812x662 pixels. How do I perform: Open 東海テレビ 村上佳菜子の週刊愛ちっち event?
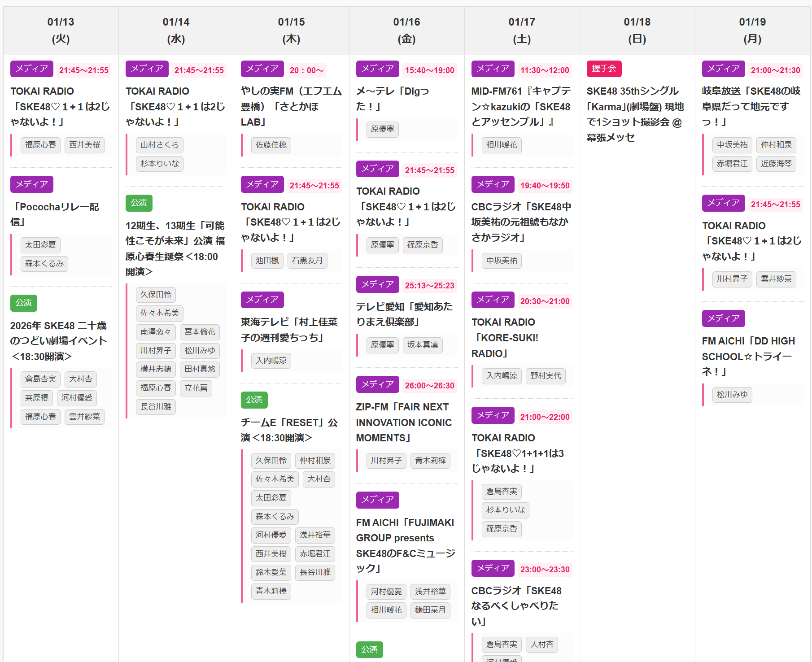pyautogui.click(x=289, y=329)
